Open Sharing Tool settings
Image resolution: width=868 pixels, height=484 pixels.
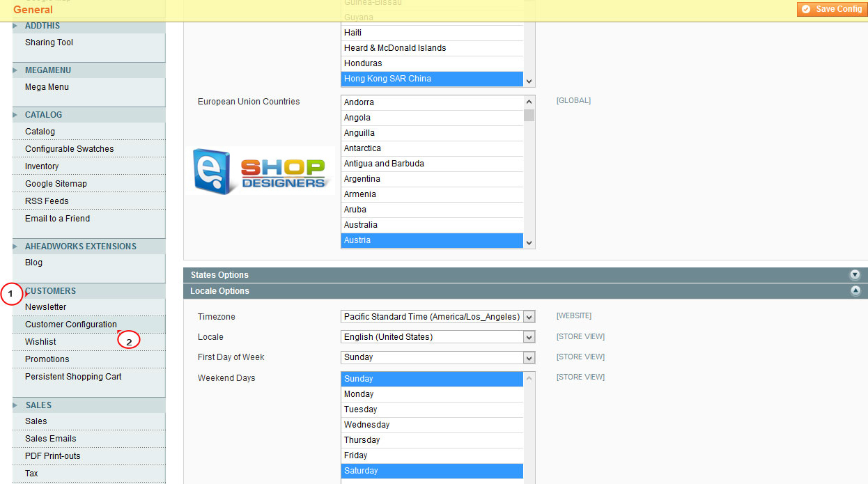tap(49, 42)
